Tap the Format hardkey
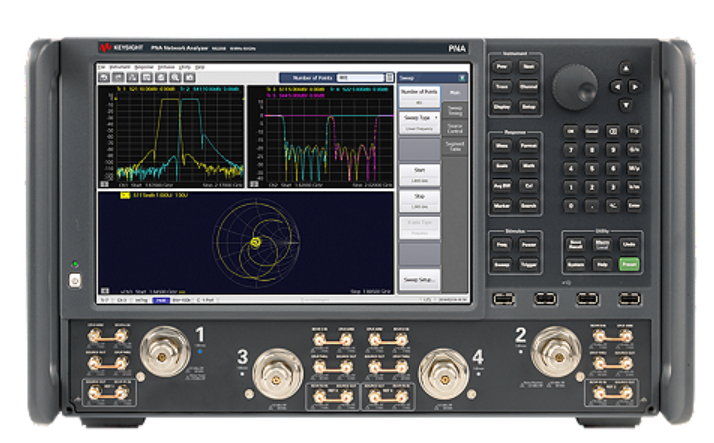The image size is (714, 443). pyautogui.click(x=528, y=146)
